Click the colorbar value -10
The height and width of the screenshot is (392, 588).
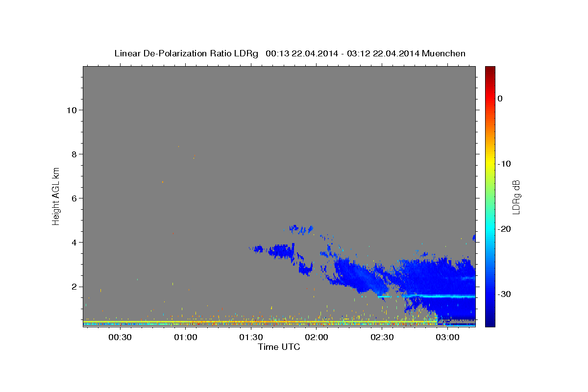coord(505,164)
